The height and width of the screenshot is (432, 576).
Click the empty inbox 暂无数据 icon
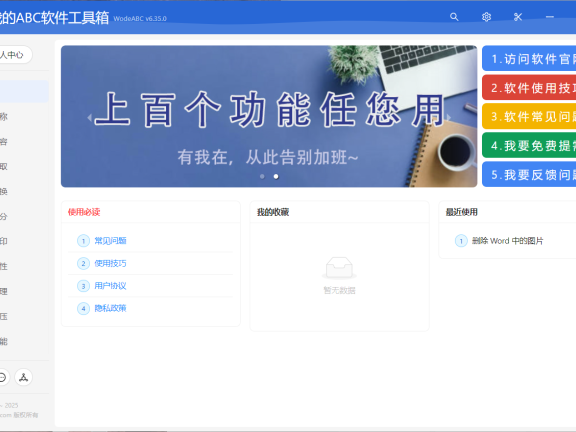(339, 267)
